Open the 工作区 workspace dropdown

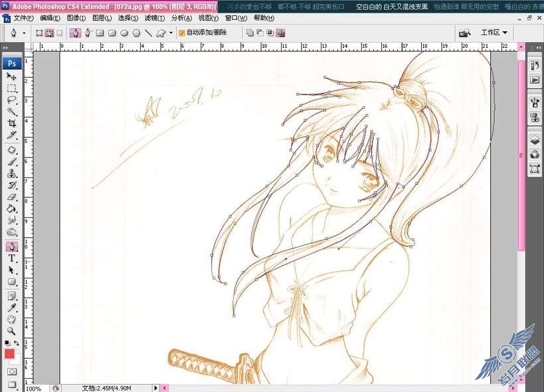point(494,33)
